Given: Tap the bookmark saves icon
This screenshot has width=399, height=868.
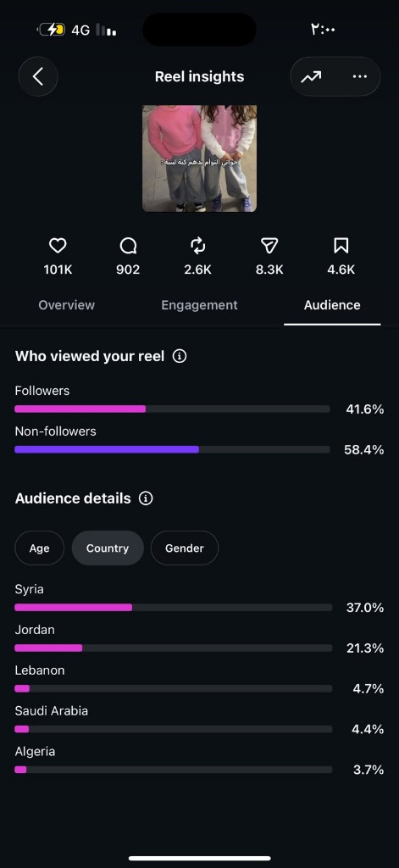Looking at the screenshot, I should point(341,246).
